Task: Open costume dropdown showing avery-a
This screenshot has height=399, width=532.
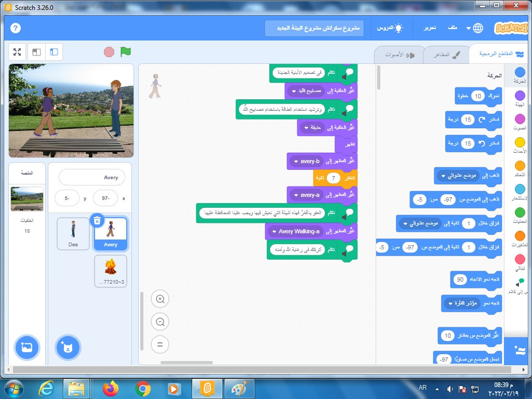Action: coord(307,195)
